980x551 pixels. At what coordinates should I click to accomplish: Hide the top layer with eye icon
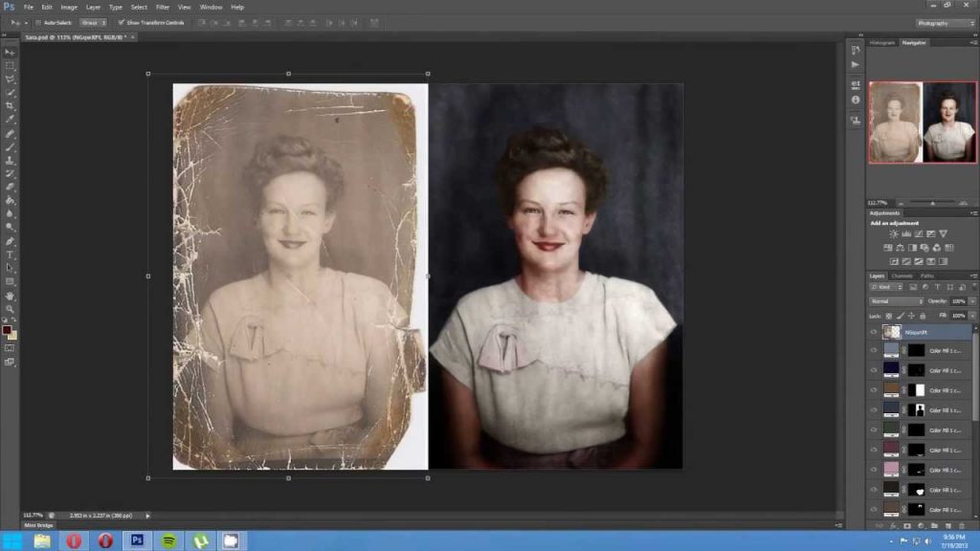pos(874,332)
